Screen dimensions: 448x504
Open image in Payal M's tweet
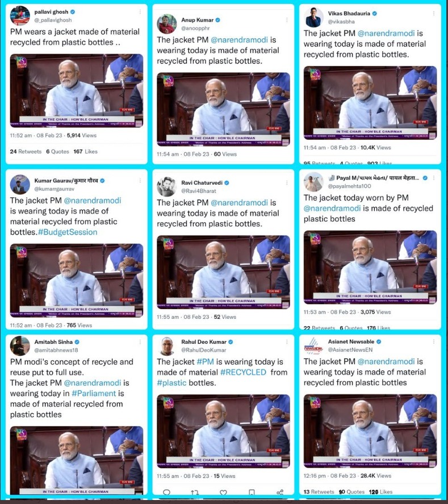tap(370, 267)
